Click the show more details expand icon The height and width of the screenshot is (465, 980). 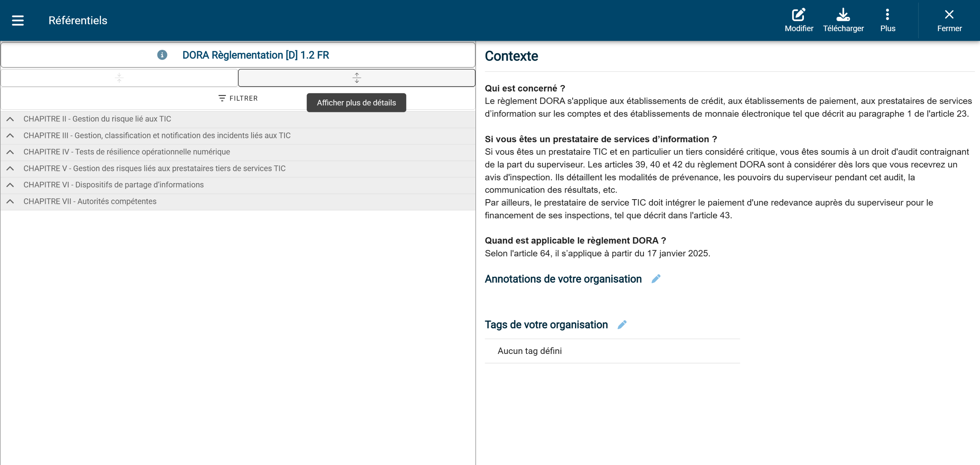coord(356,78)
